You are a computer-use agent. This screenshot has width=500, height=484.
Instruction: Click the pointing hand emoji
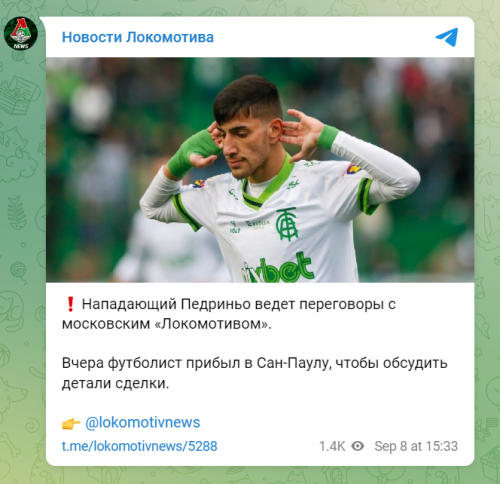coord(71,423)
